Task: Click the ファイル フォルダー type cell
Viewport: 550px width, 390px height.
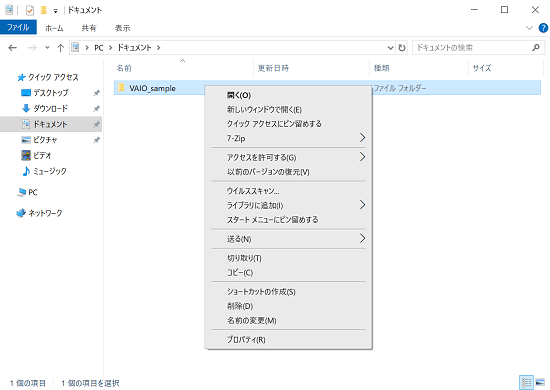Action: (400, 88)
